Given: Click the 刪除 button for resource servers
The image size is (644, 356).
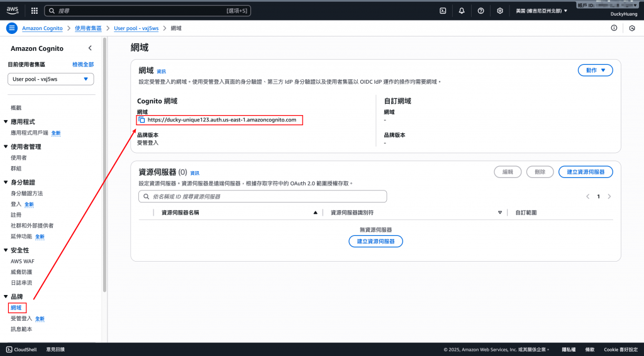Looking at the screenshot, I should [x=540, y=172].
